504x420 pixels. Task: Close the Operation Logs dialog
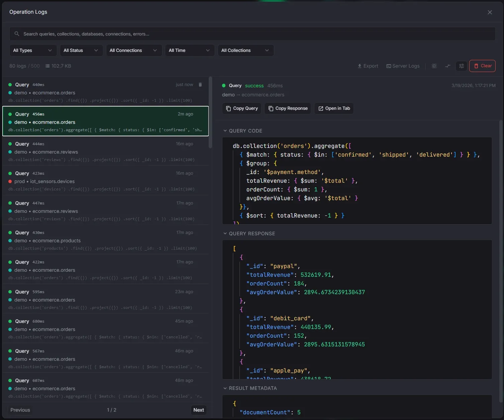[490, 12]
